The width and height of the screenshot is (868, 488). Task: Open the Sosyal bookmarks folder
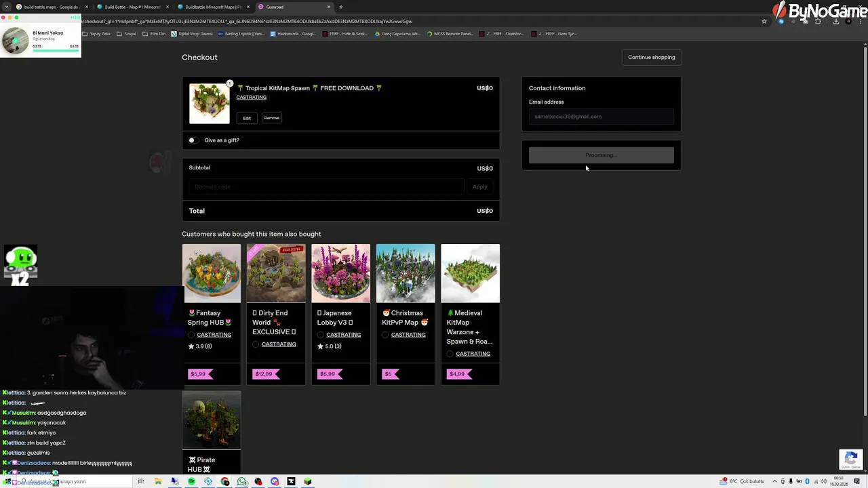[126, 33]
